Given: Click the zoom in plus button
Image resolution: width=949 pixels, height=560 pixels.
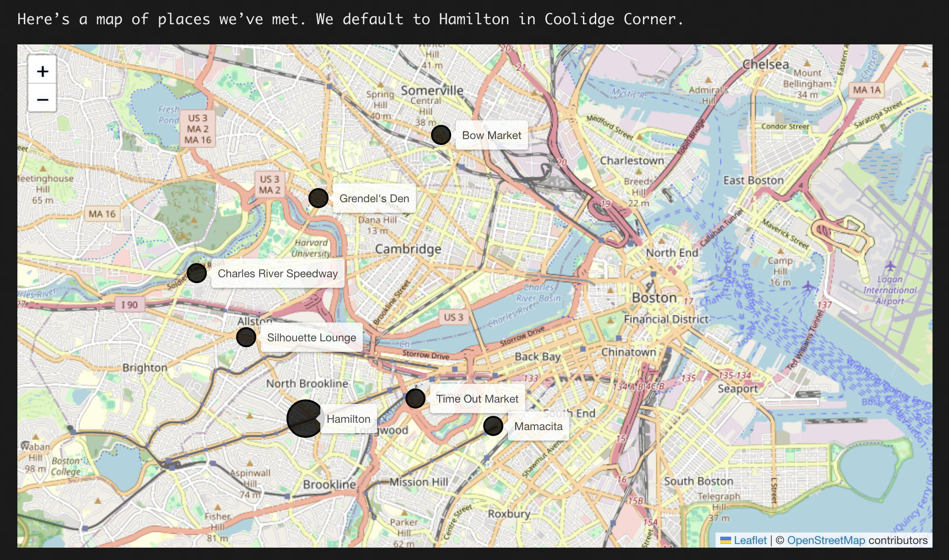Looking at the screenshot, I should point(43,71).
